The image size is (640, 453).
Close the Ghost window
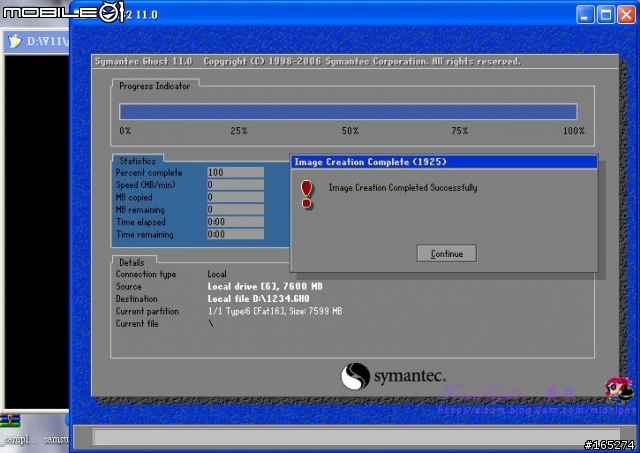pos(626,15)
